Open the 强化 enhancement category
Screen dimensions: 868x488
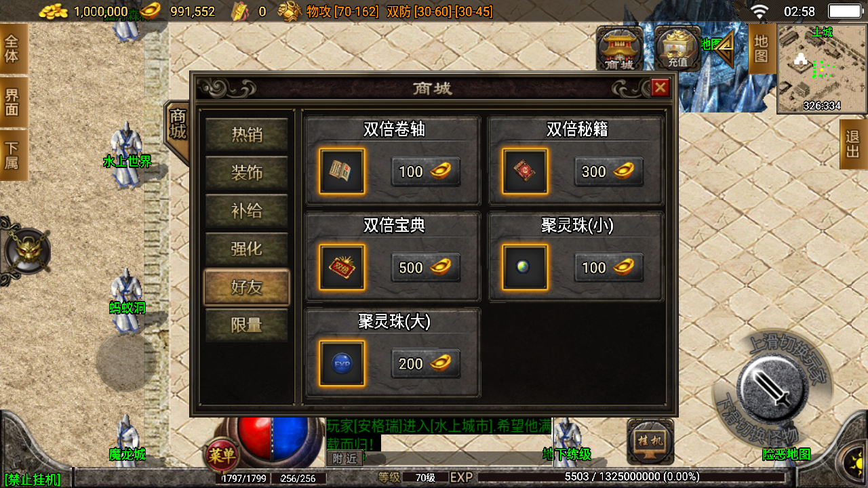tap(247, 249)
